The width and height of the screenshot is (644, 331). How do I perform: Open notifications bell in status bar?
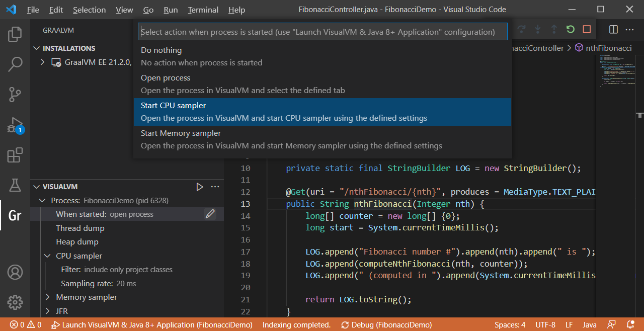(x=630, y=325)
